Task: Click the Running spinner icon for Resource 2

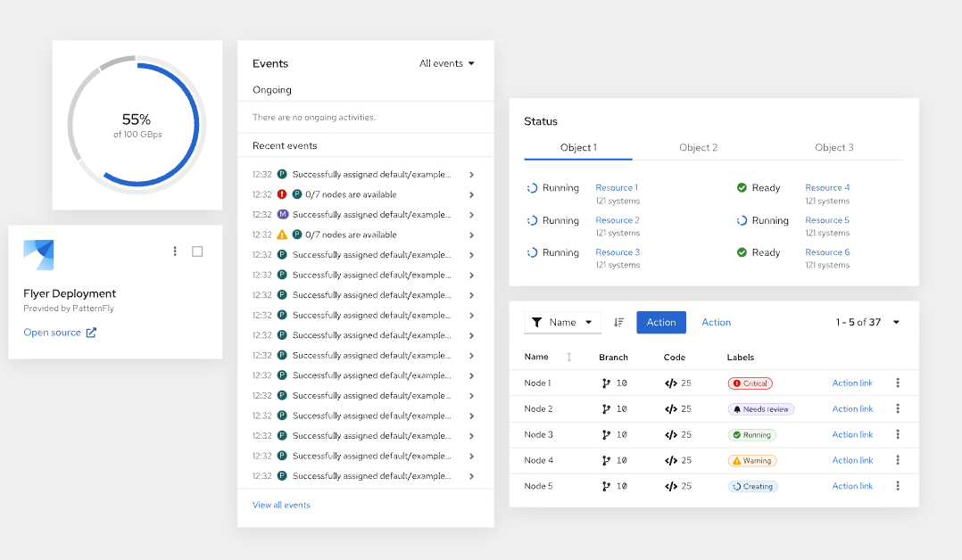Action: 532,219
